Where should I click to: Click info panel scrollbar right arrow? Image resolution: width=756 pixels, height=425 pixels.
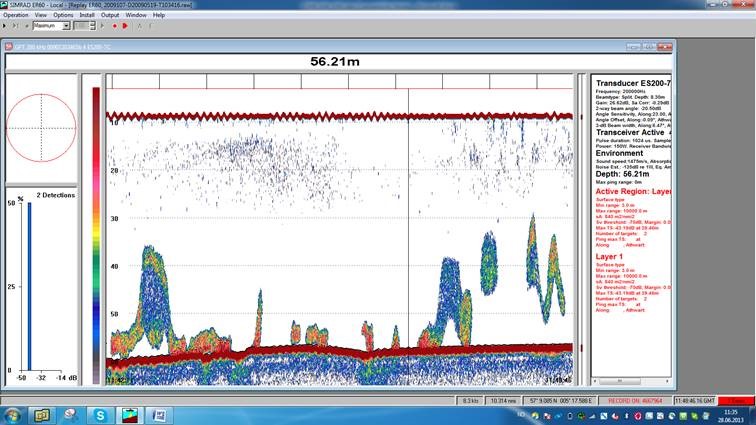click(x=667, y=381)
